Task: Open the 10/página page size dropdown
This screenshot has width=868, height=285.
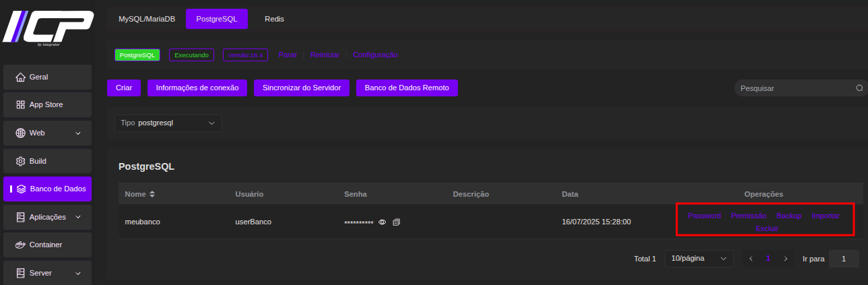Action: (x=699, y=259)
